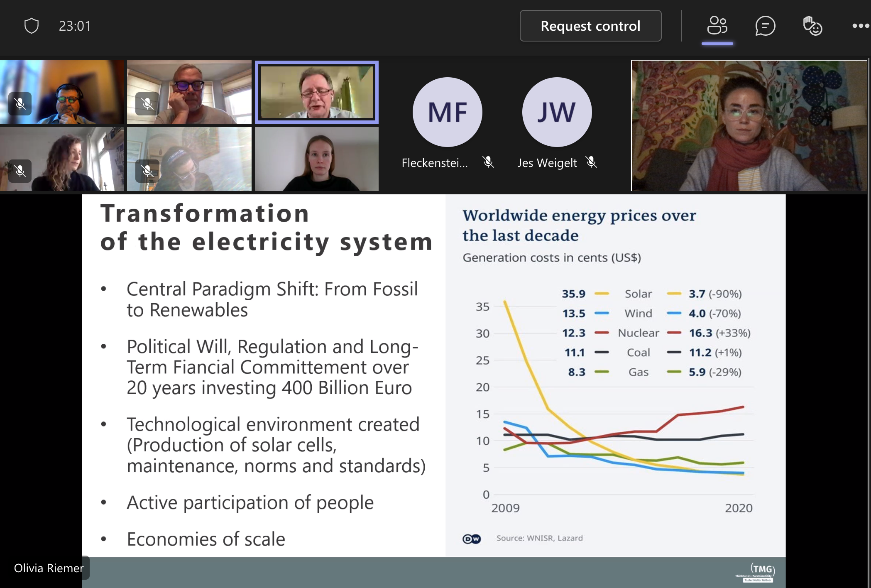Open the participants panel icon
Viewport: 871px width, 588px height.
[717, 26]
